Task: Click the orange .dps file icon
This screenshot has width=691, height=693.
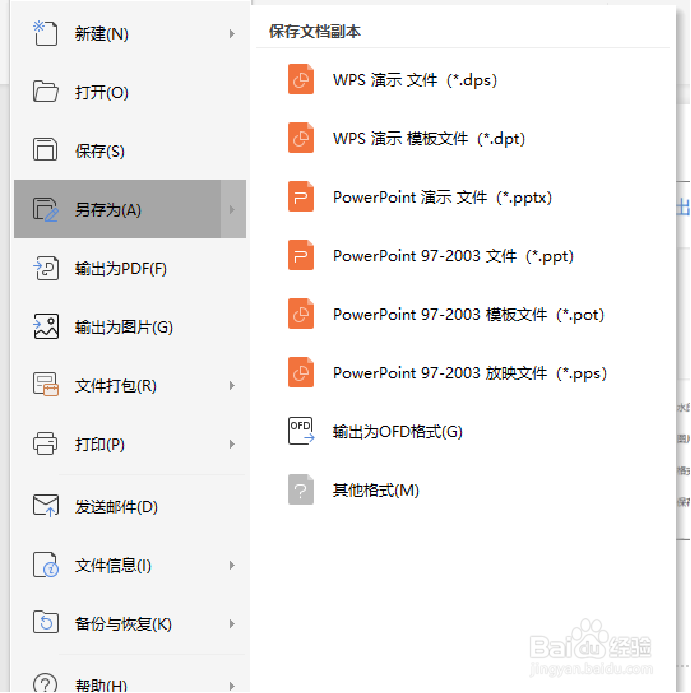Action: point(301,79)
